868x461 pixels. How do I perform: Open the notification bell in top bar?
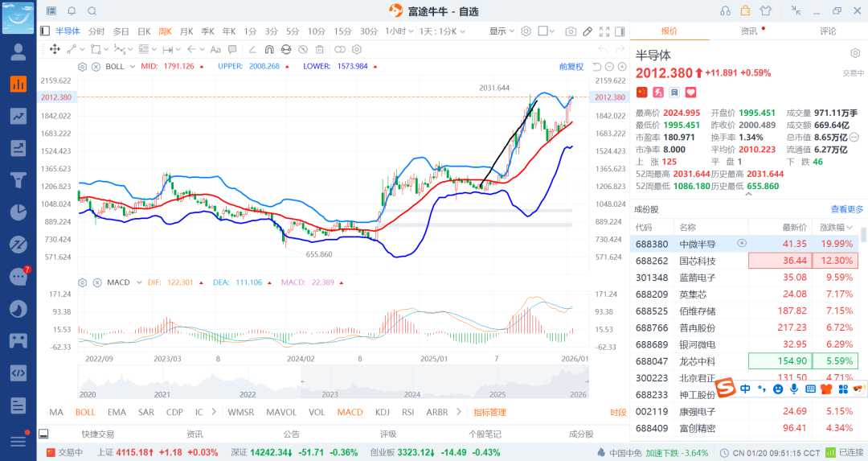point(72,11)
